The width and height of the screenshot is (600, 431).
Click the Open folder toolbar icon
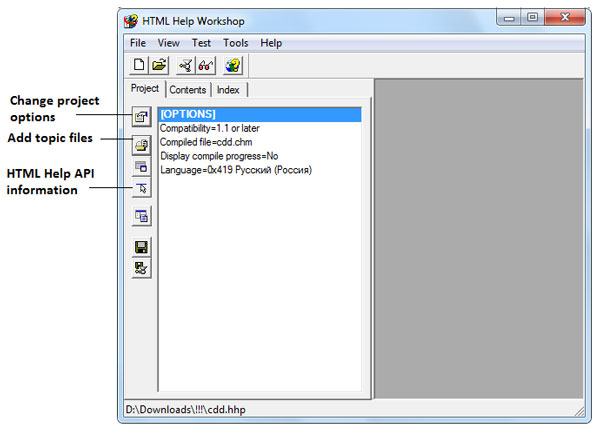coord(159,66)
